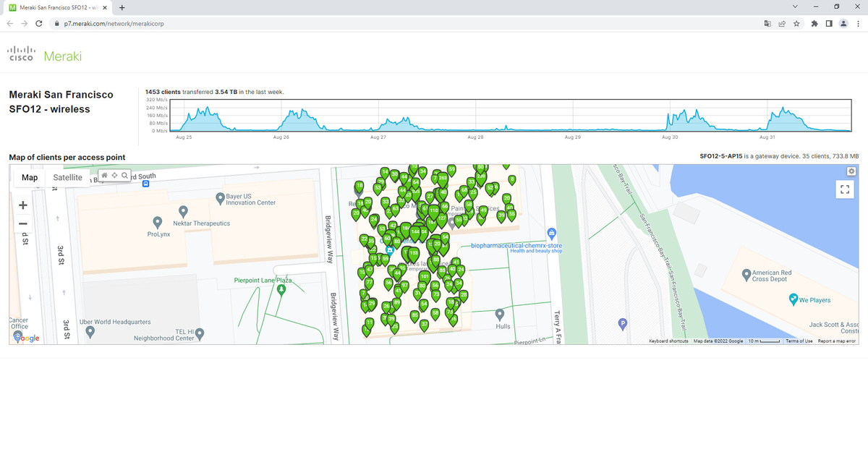Select access point marker 85
The height and width of the screenshot is (470, 868).
coord(414,316)
